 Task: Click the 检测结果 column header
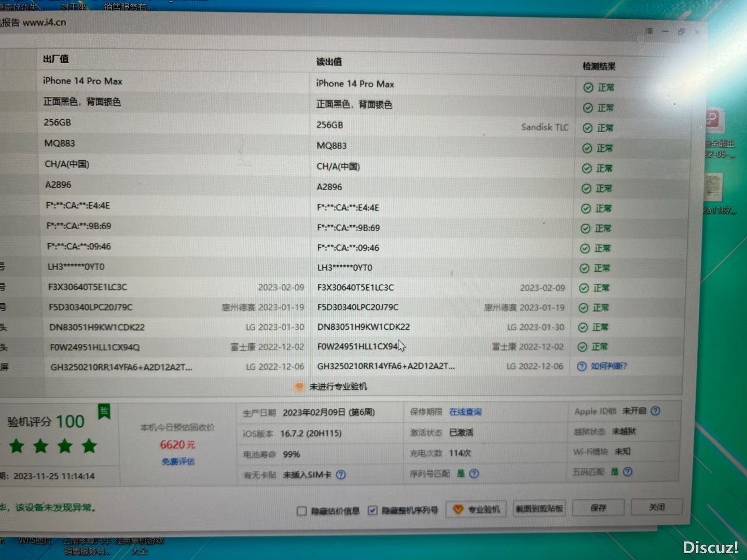(x=599, y=66)
